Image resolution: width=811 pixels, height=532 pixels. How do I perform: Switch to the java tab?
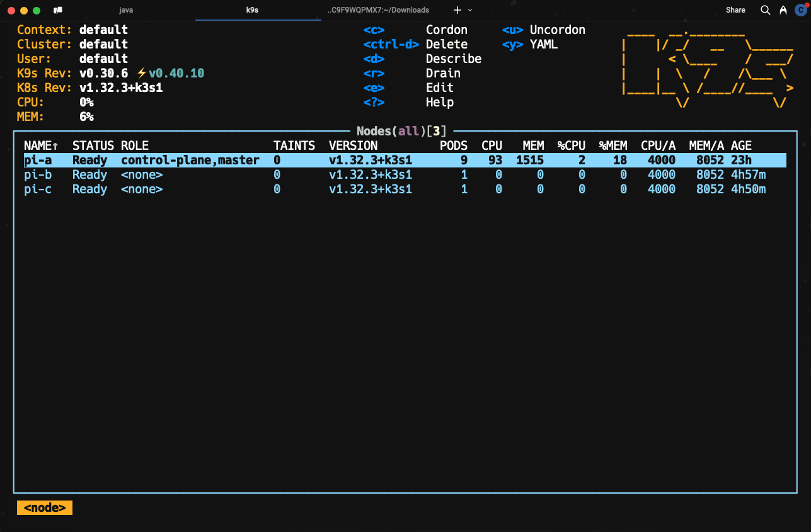[x=126, y=10]
